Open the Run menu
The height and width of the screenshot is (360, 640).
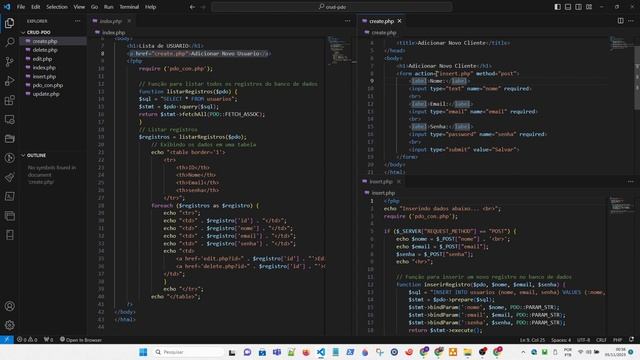click(x=109, y=7)
